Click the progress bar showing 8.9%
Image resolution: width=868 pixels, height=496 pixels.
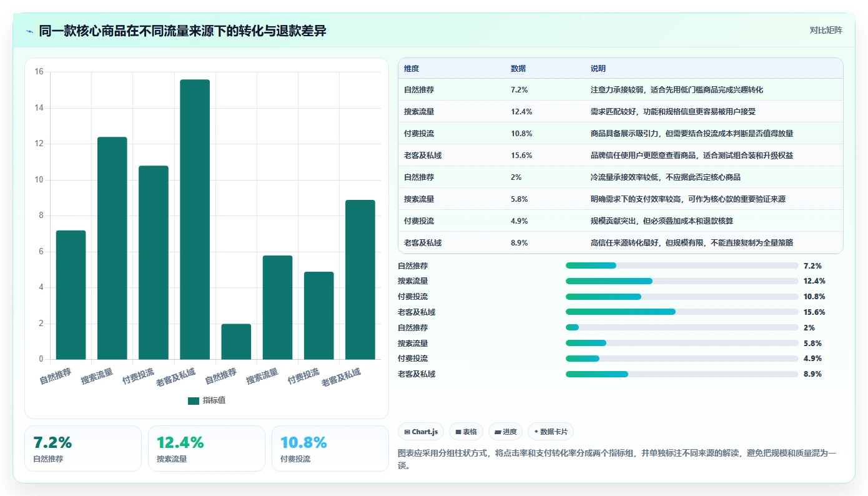click(x=682, y=374)
